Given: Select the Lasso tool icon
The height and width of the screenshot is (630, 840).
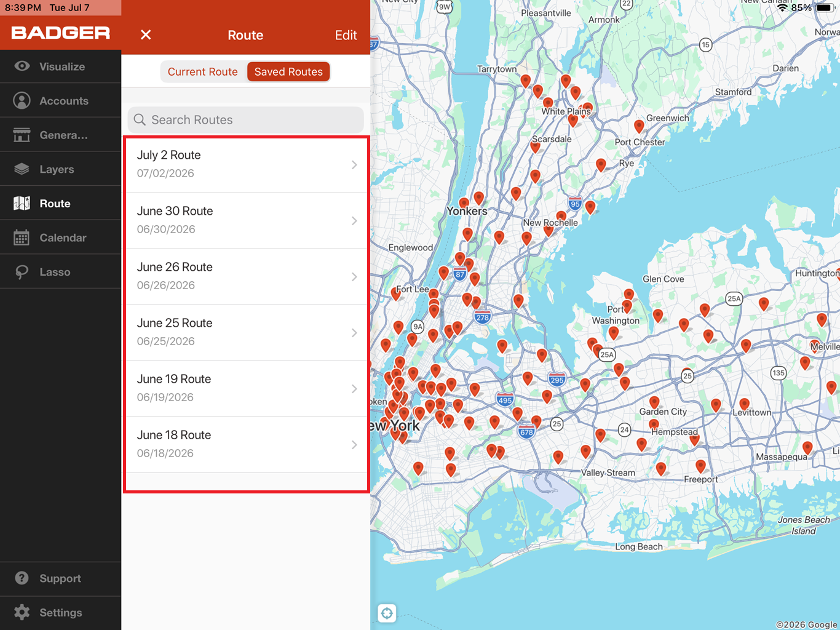Looking at the screenshot, I should point(22,272).
